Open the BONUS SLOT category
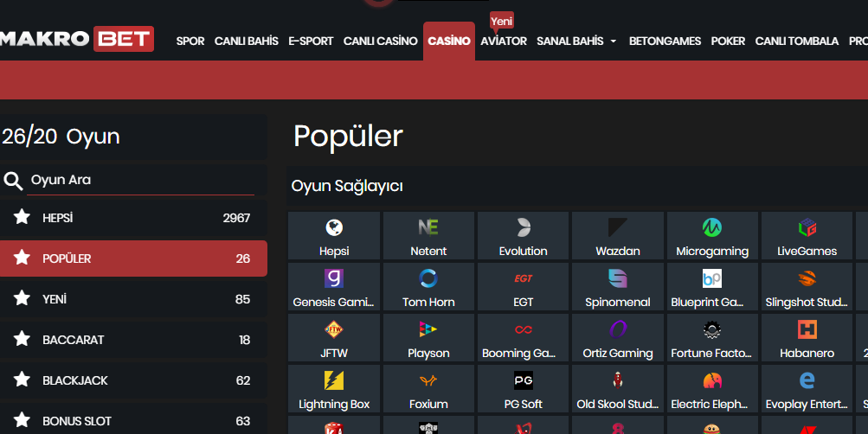Screen dimensions: 868x434 point(133,420)
